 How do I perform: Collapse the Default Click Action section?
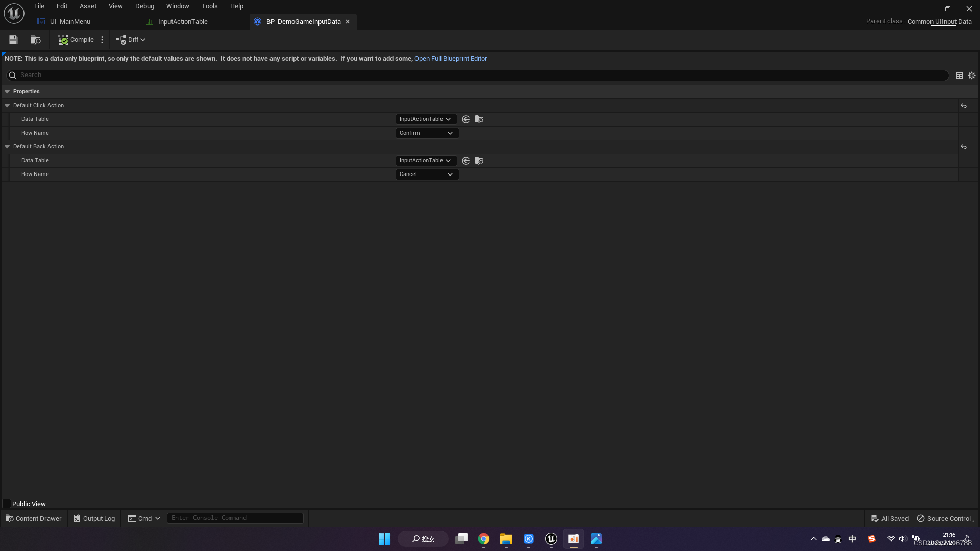coord(7,106)
